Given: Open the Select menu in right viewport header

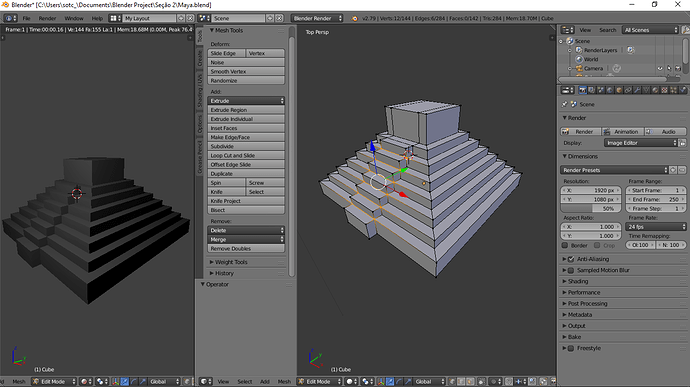Looking at the screenshot, I should click(245, 382).
